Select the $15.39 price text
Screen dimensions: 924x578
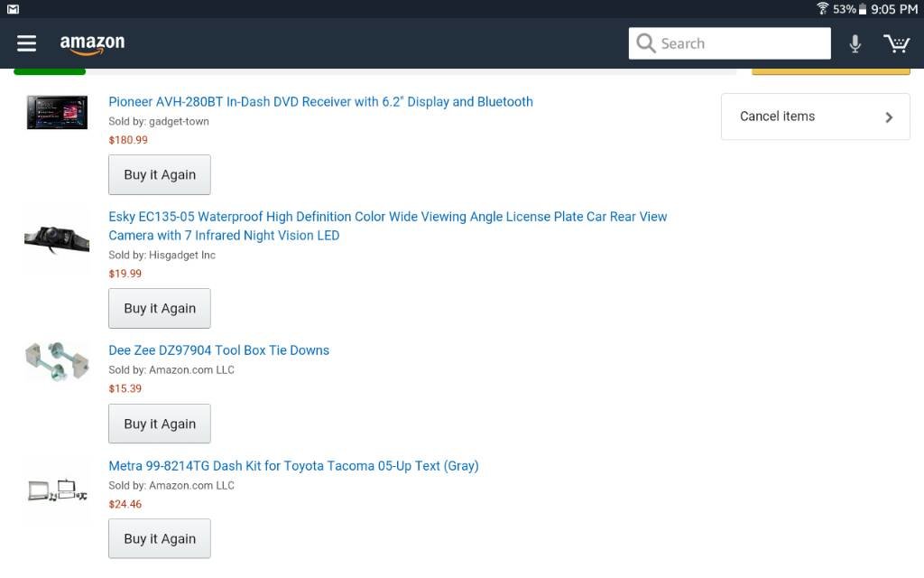pyautogui.click(x=125, y=388)
